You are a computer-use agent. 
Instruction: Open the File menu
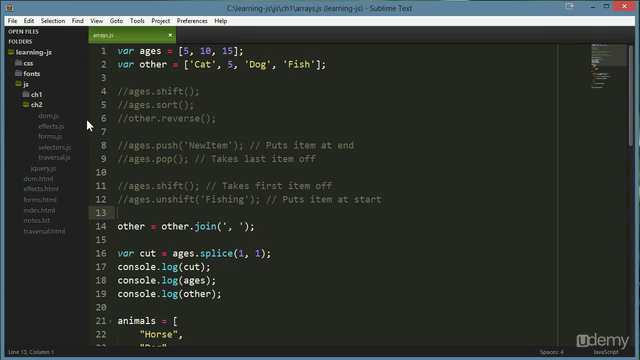[12, 21]
